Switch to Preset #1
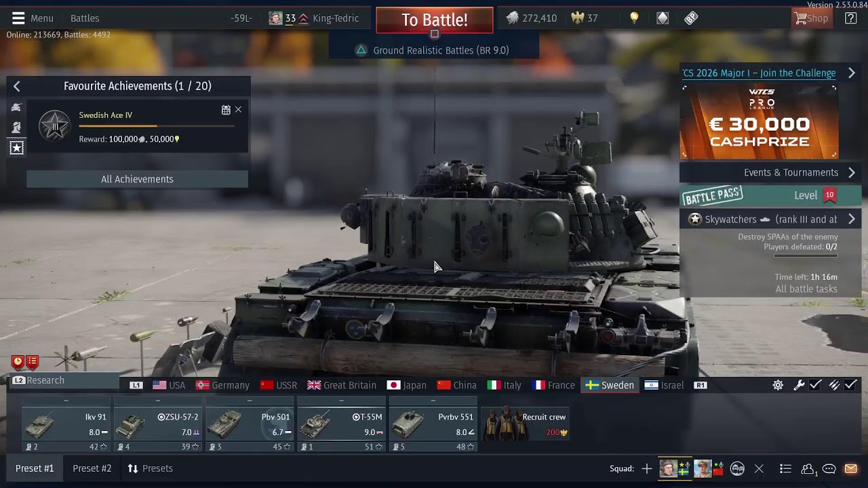 coord(35,468)
